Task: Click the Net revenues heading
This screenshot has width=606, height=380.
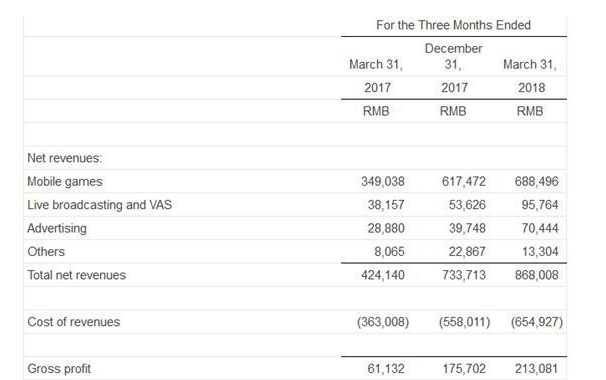Action: [65, 158]
